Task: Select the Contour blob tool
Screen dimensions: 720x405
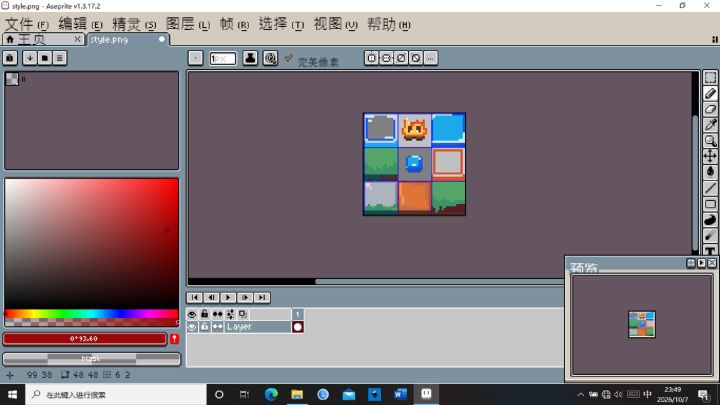Action: click(710, 220)
